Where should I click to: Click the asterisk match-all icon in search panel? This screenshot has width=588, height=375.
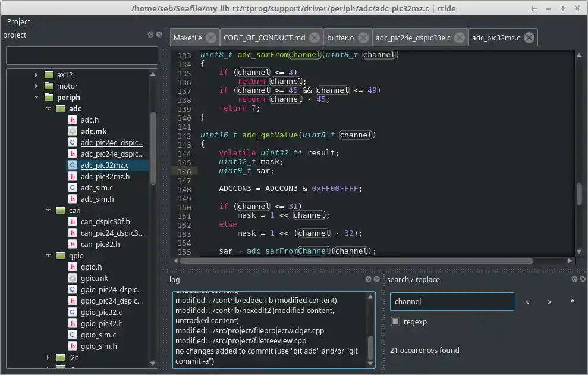pos(571,301)
